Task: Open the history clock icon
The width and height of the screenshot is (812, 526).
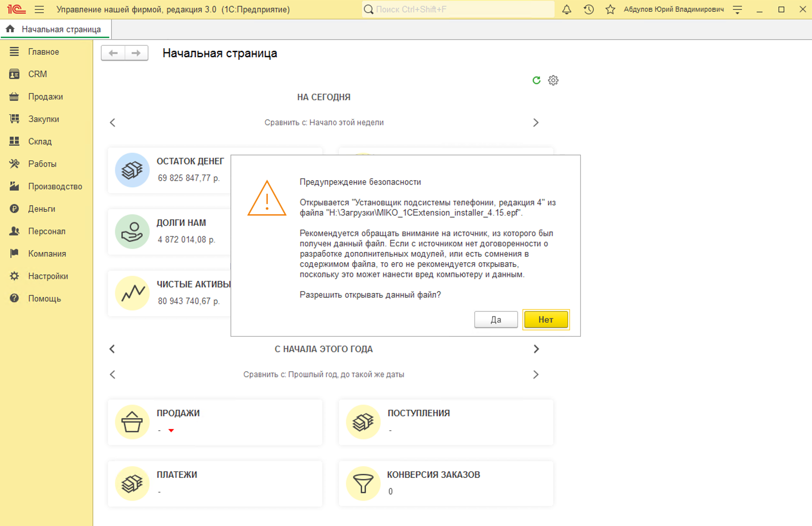Action: point(589,10)
